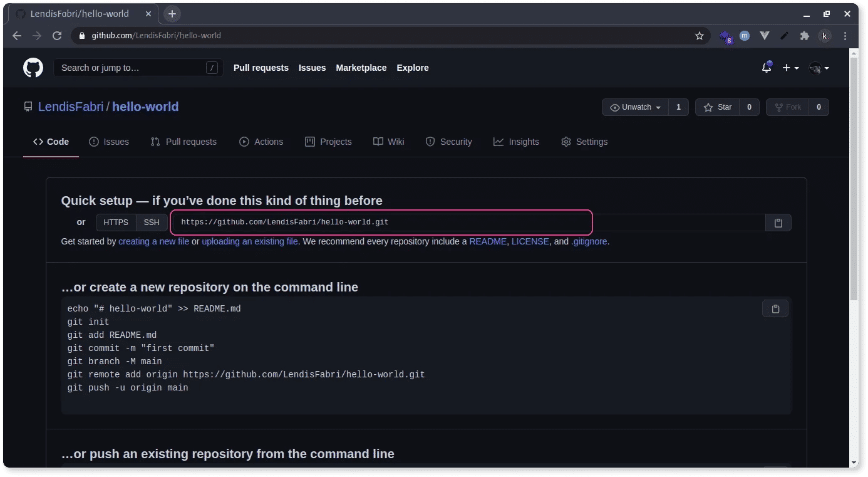Click the git remote add origin line
Screen dimensions: 868x477
246,374
